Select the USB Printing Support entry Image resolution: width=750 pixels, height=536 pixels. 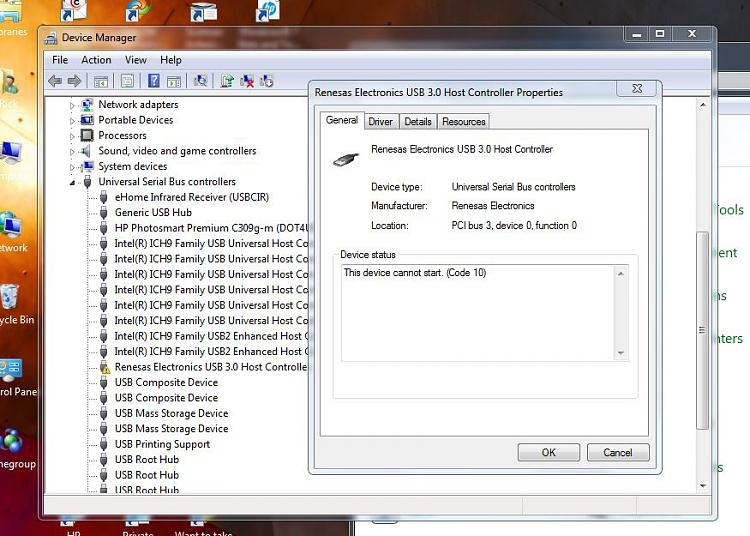tap(162, 444)
